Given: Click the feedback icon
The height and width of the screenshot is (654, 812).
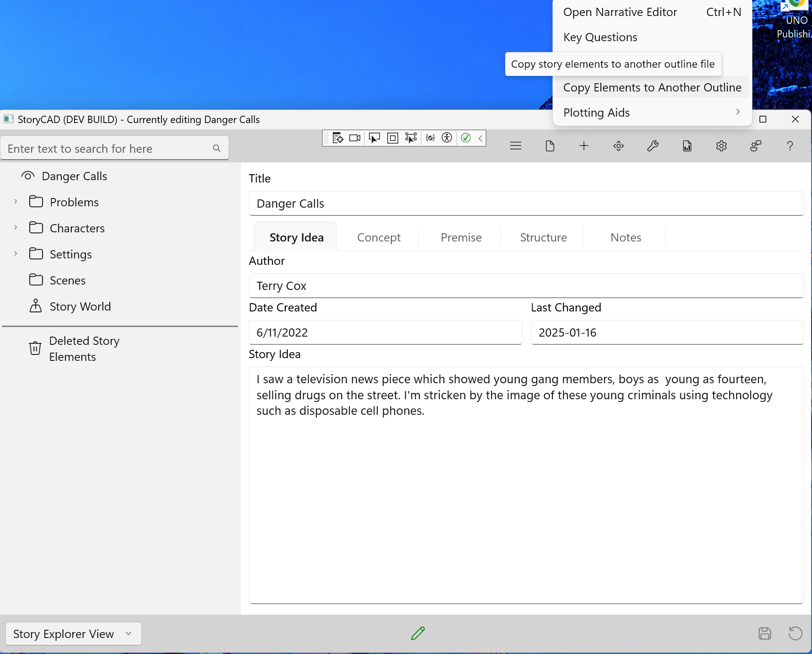Looking at the screenshot, I should 755,145.
